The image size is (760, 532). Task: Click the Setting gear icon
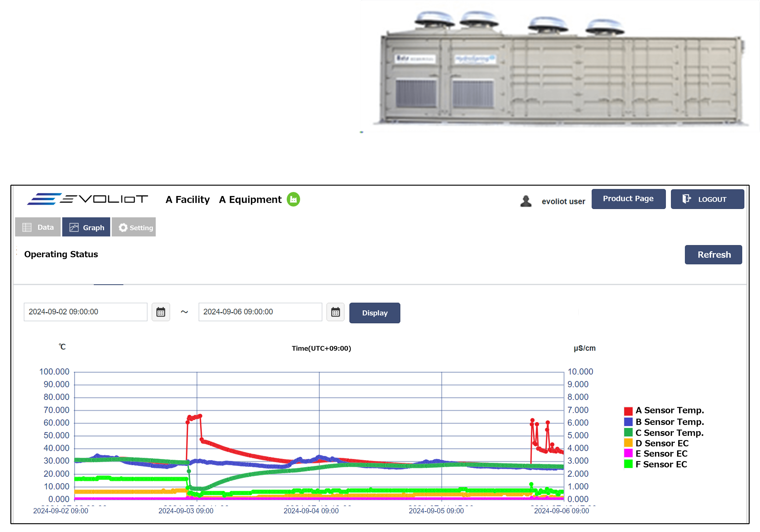[x=123, y=228]
